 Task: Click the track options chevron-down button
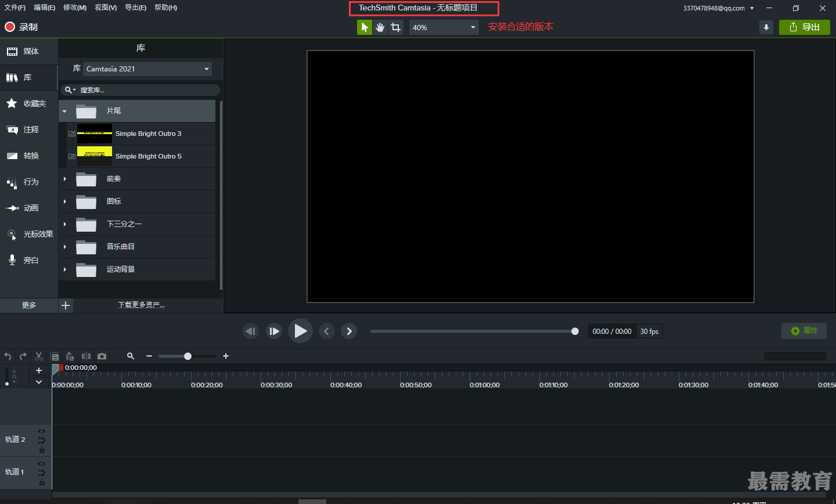pyautogui.click(x=39, y=381)
